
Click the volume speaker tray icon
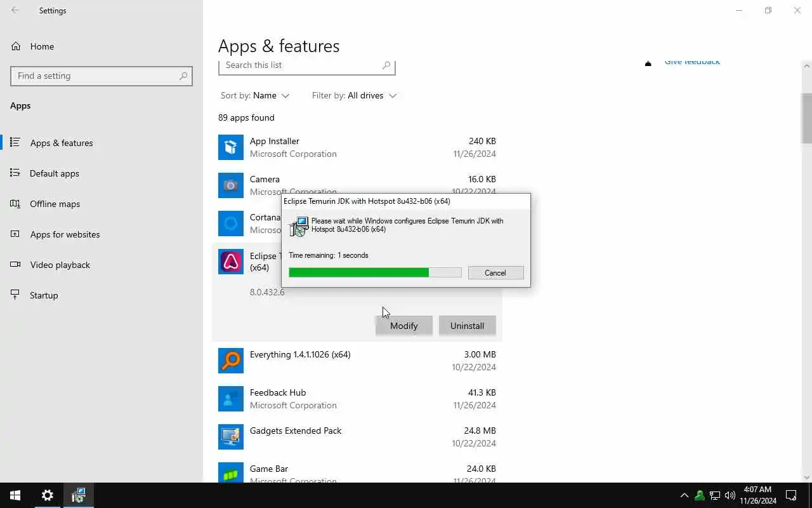(730, 495)
